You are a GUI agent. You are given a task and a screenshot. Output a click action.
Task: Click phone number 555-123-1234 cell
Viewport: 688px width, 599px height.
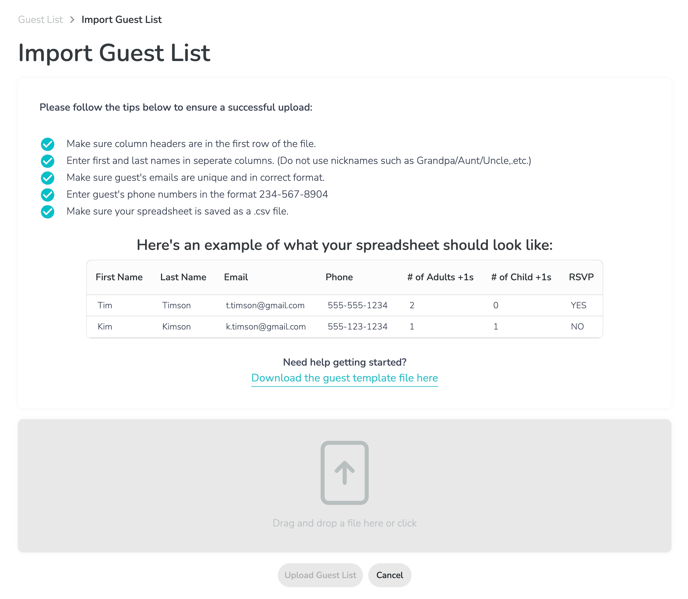click(x=358, y=326)
